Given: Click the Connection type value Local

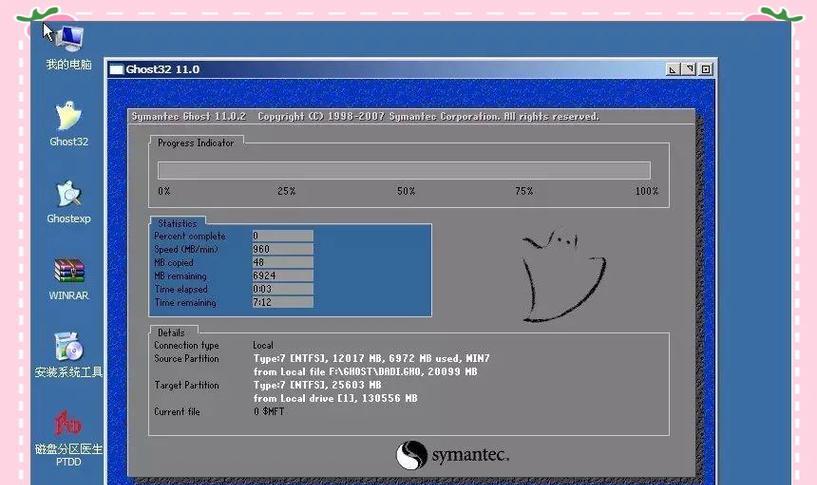Looking at the screenshot, I should (x=263, y=345).
